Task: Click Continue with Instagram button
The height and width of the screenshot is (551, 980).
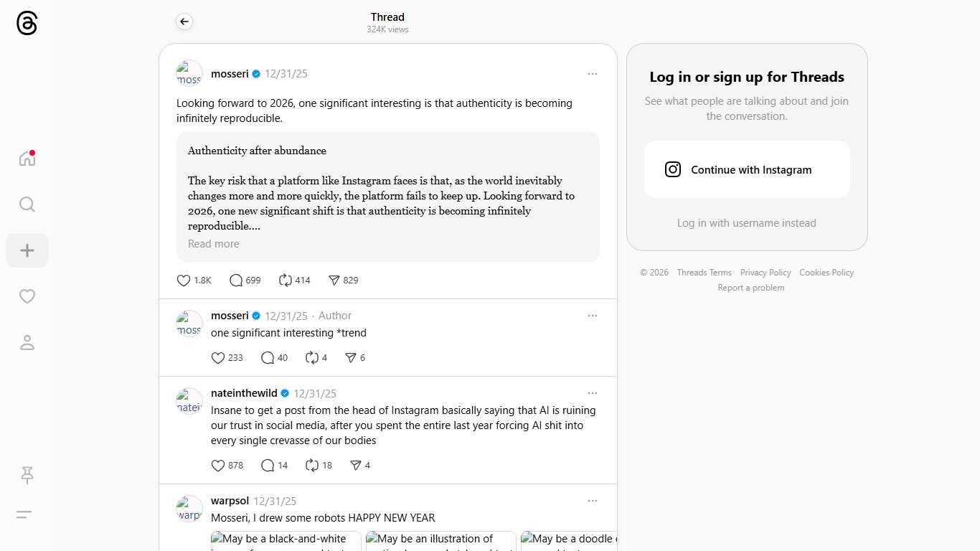Action: tap(747, 169)
